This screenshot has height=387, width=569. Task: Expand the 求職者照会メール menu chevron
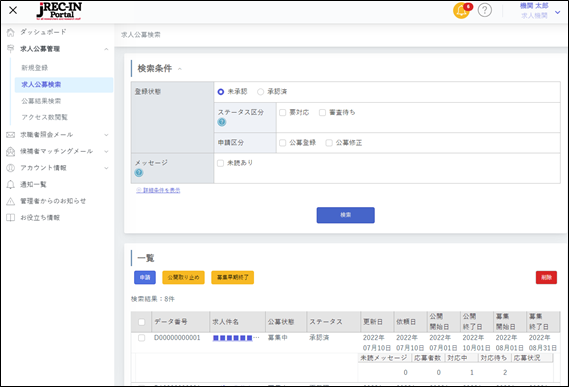click(106, 135)
